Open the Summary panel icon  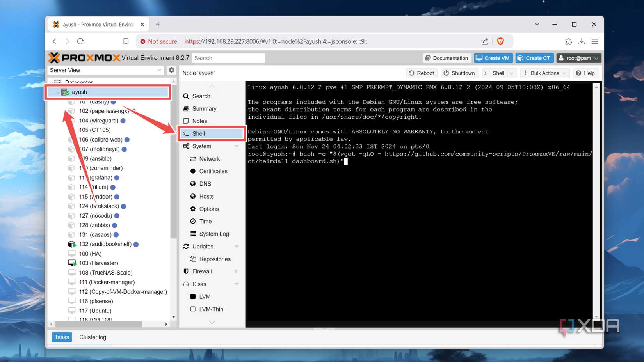point(186,108)
